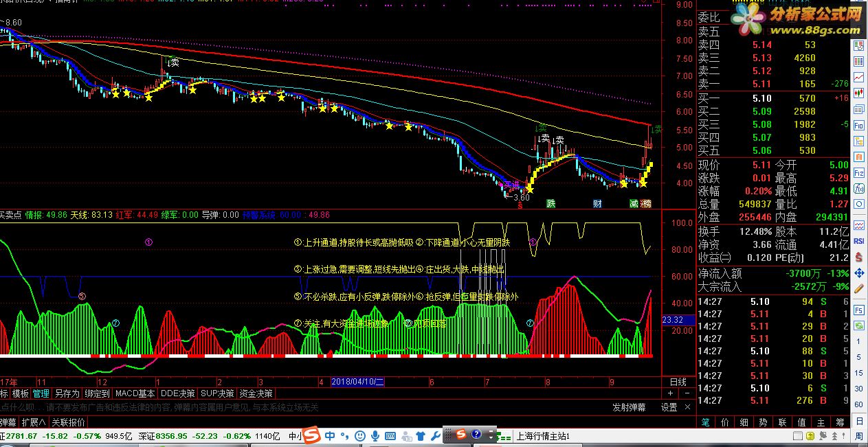Open the F10 company info icon

[858, 125]
